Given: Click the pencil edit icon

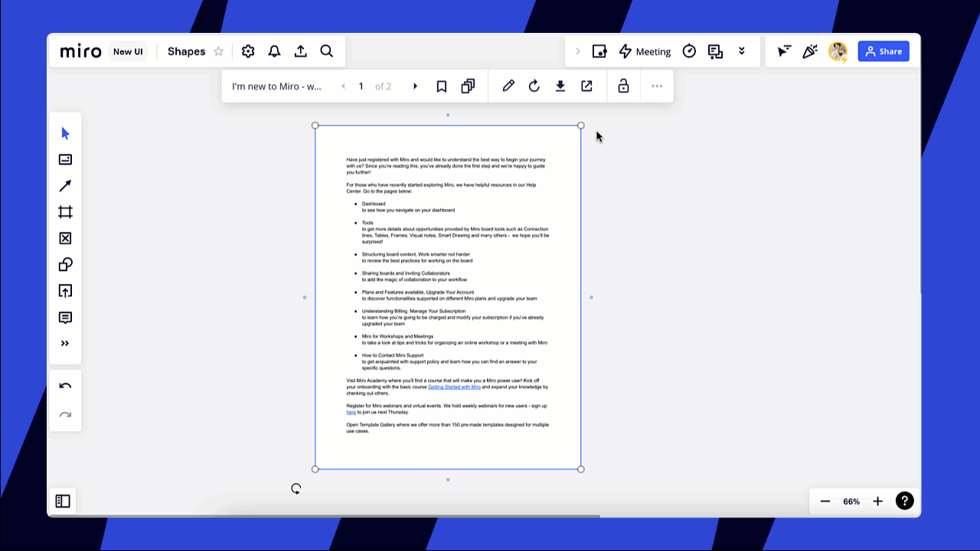Looking at the screenshot, I should click(508, 86).
